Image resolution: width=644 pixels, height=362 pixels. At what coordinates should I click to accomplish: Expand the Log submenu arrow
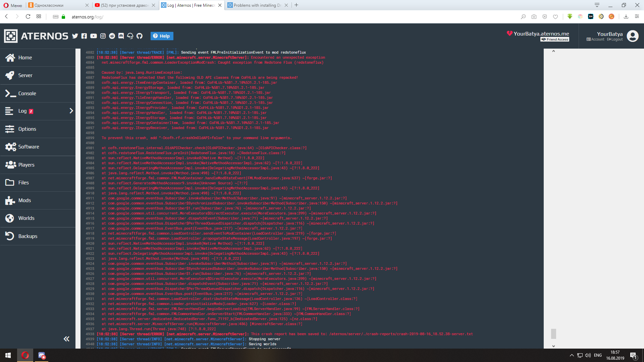click(x=71, y=111)
